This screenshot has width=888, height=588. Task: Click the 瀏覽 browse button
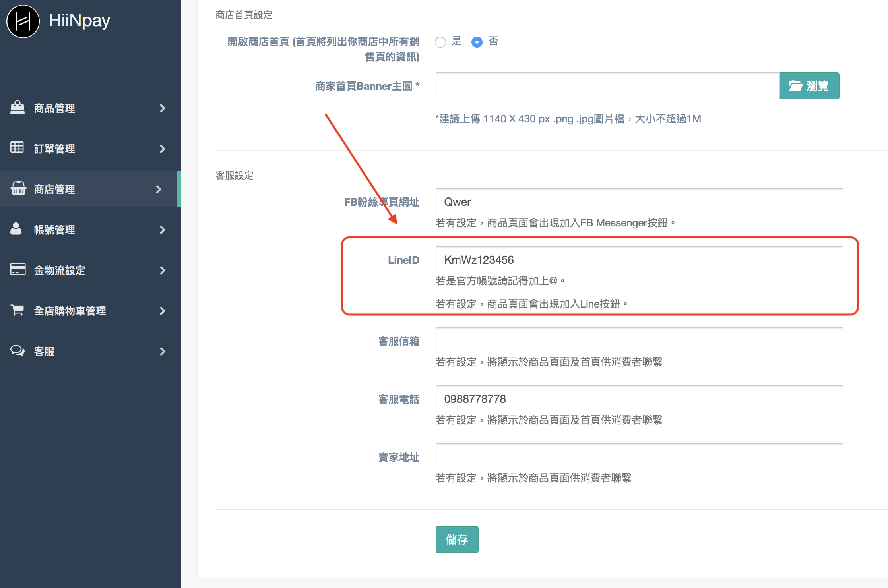(809, 86)
